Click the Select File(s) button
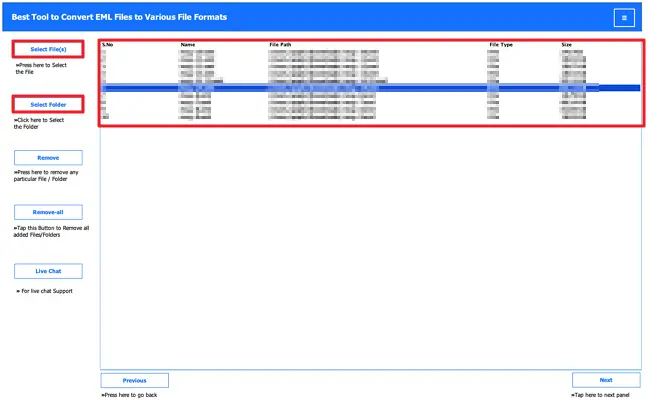Screen dimensions: 648x405 tap(48, 49)
